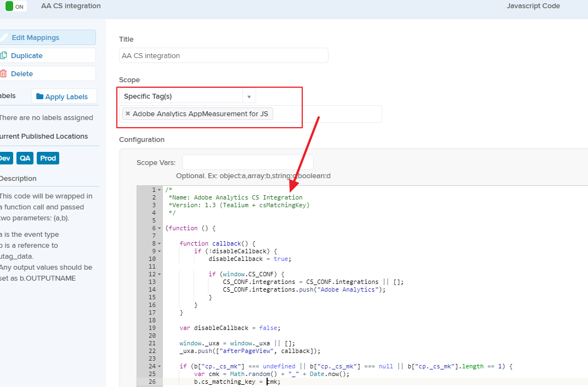
Task: Open the Scope dropdown arrow
Action: pyautogui.click(x=249, y=96)
